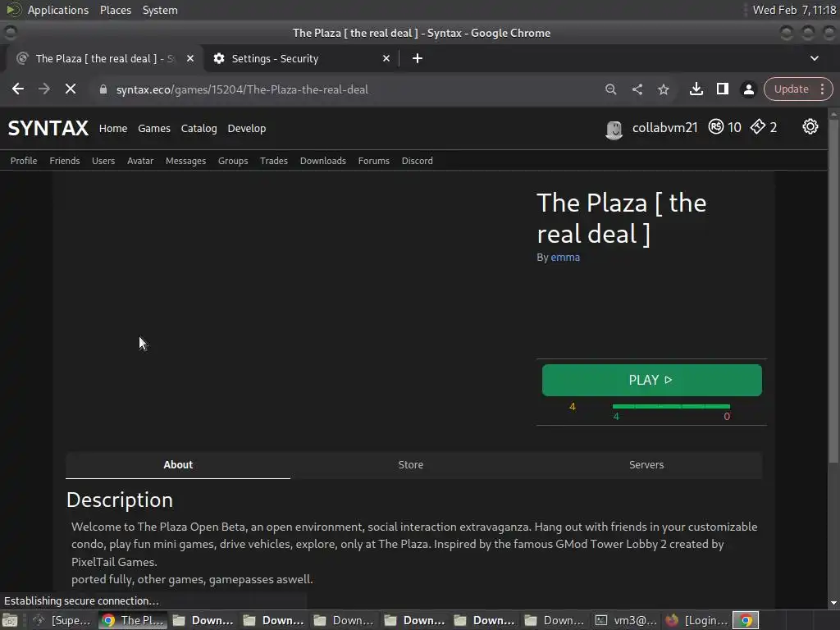Image resolution: width=840 pixels, height=630 pixels.
Task: Go back with the browser back arrow
Action: (x=18, y=89)
